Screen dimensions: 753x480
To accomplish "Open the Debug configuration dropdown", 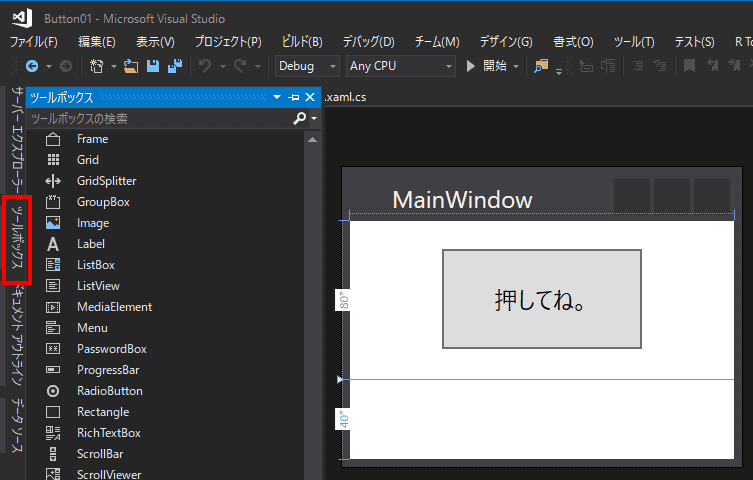I will (307, 66).
